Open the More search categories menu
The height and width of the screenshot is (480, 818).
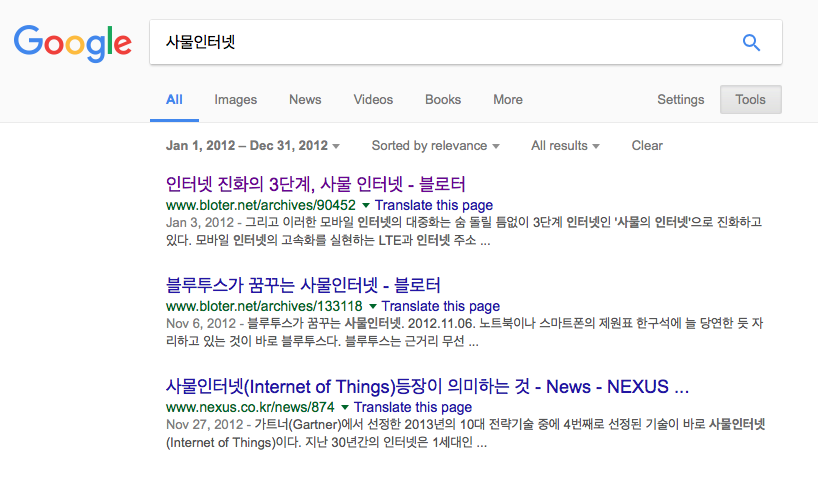[x=508, y=100]
